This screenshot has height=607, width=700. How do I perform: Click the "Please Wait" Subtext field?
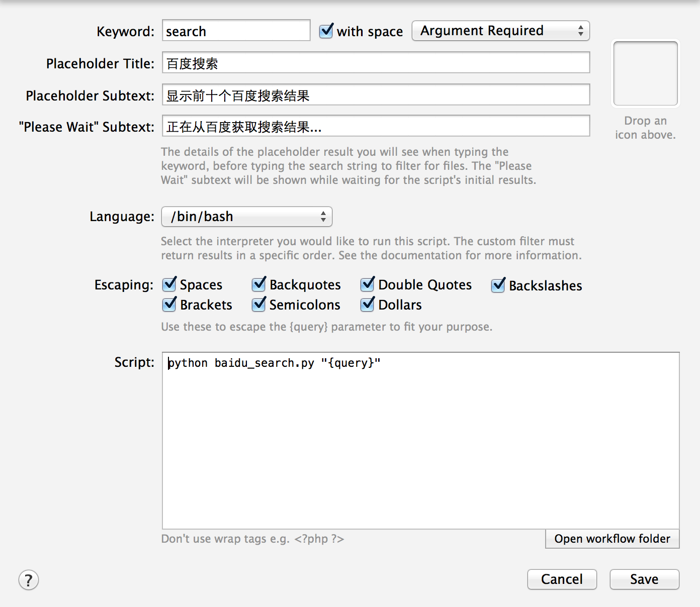click(376, 126)
